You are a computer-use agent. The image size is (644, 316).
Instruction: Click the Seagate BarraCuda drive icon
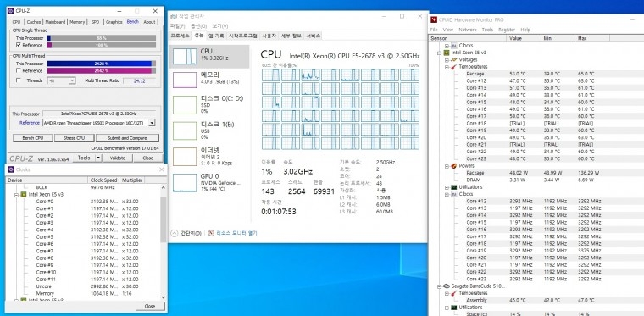click(x=447, y=286)
